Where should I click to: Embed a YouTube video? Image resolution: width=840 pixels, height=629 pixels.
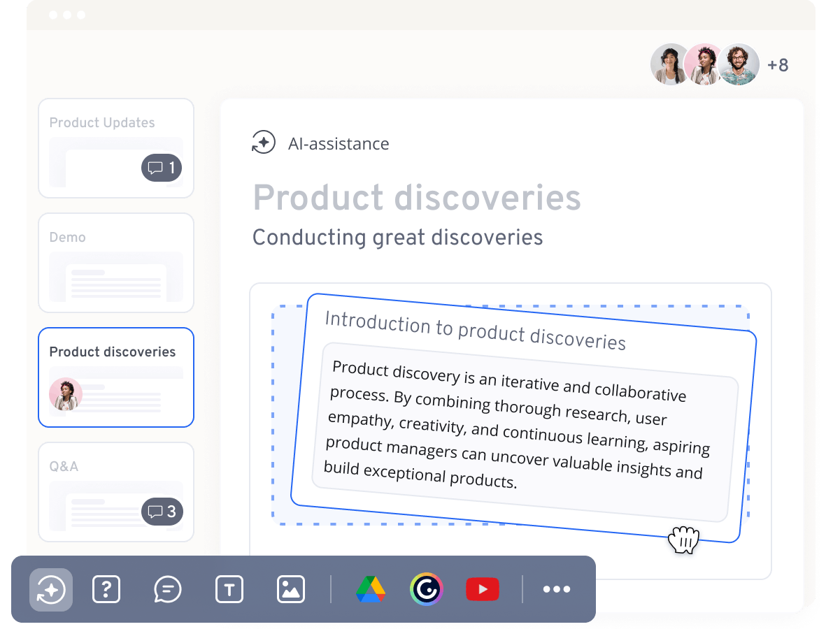click(x=483, y=590)
